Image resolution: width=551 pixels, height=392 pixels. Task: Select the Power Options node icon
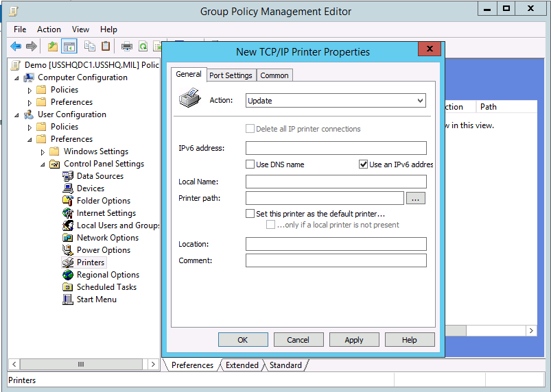[x=68, y=250]
